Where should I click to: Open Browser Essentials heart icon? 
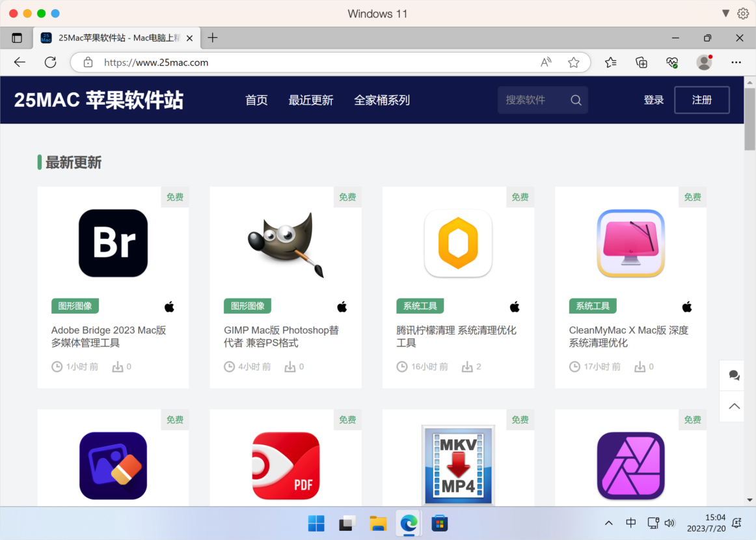(672, 62)
